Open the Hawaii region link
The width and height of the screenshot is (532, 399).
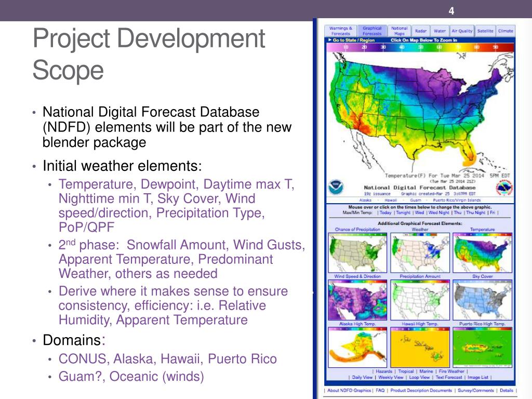391,200
